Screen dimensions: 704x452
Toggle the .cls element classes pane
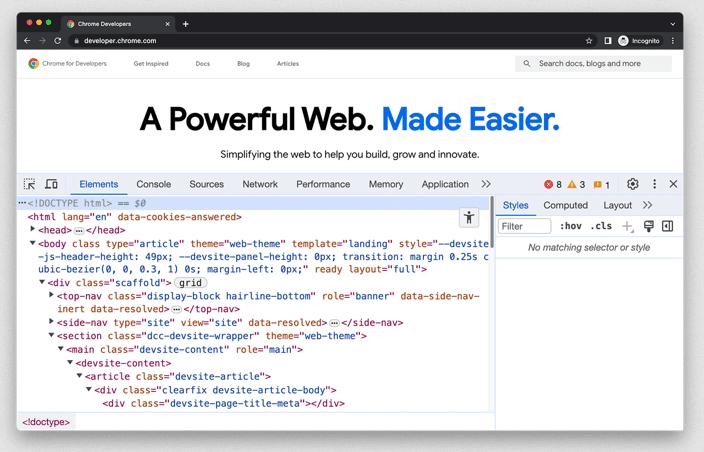601,227
